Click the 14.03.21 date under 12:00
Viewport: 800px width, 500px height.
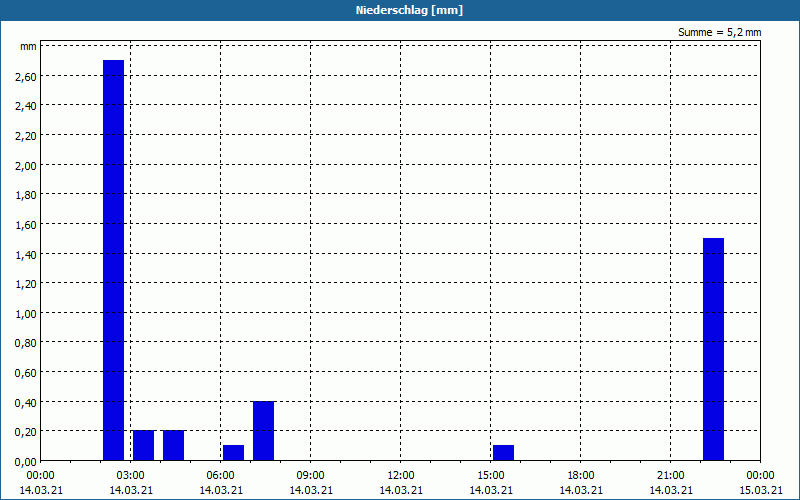401,490
